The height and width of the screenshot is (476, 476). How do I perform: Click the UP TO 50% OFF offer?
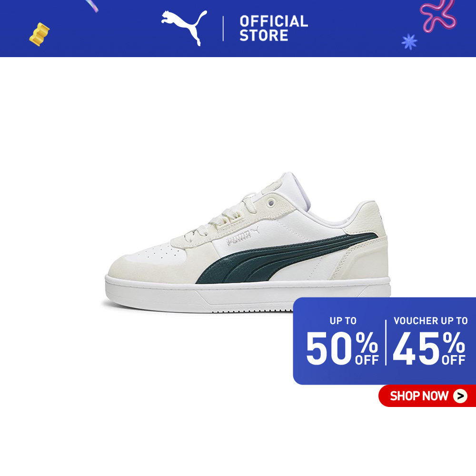click(342, 341)
